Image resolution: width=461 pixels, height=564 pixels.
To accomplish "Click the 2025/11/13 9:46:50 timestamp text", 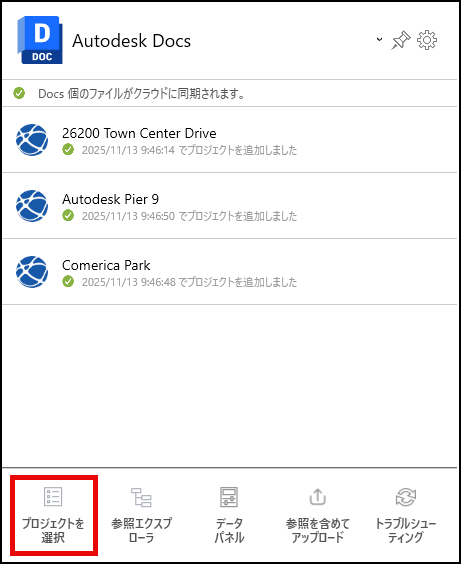I will point(128,216).
